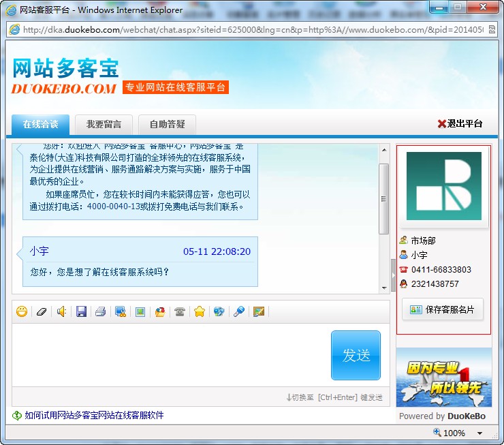The width and height of the screenshot is (504, 445).
Task: Open the emoji smiley picker
Action: (22, 311)
